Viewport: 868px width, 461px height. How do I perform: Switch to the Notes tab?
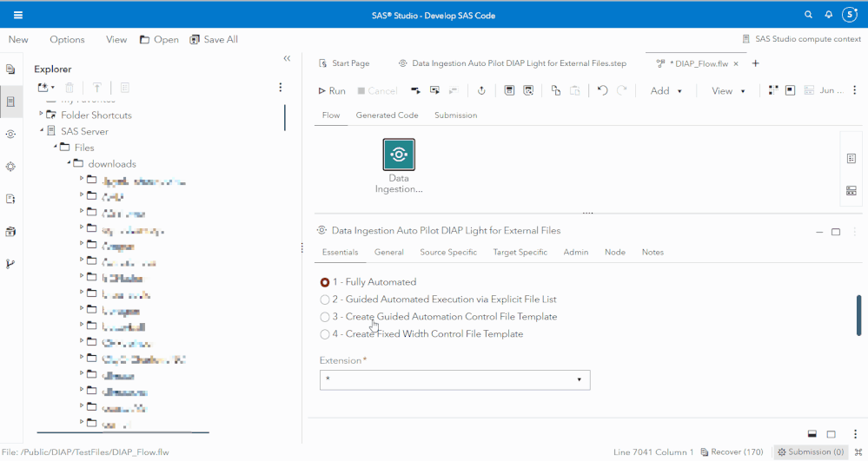pyautogui.click(x=653, y=252)
